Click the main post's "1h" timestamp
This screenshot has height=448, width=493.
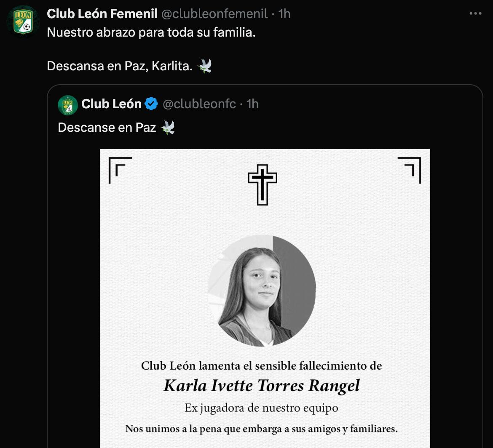pos(284,14)
